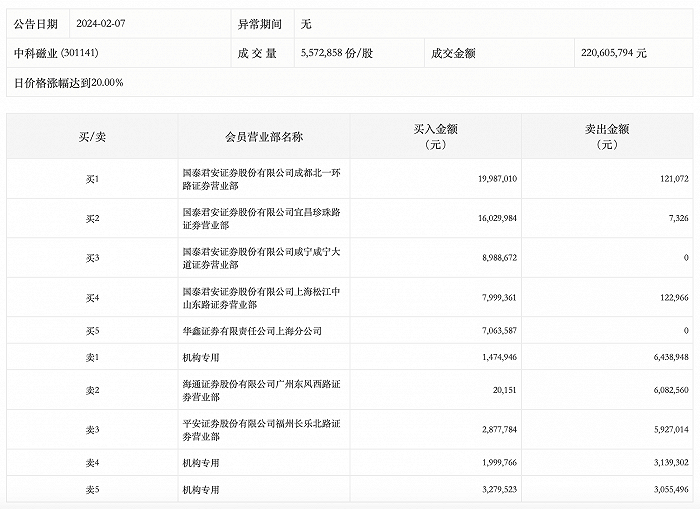Select buy amount 7,999,361
Viewport: 700px width, 509px height.
pyautogui.click(x=499, y=297)
